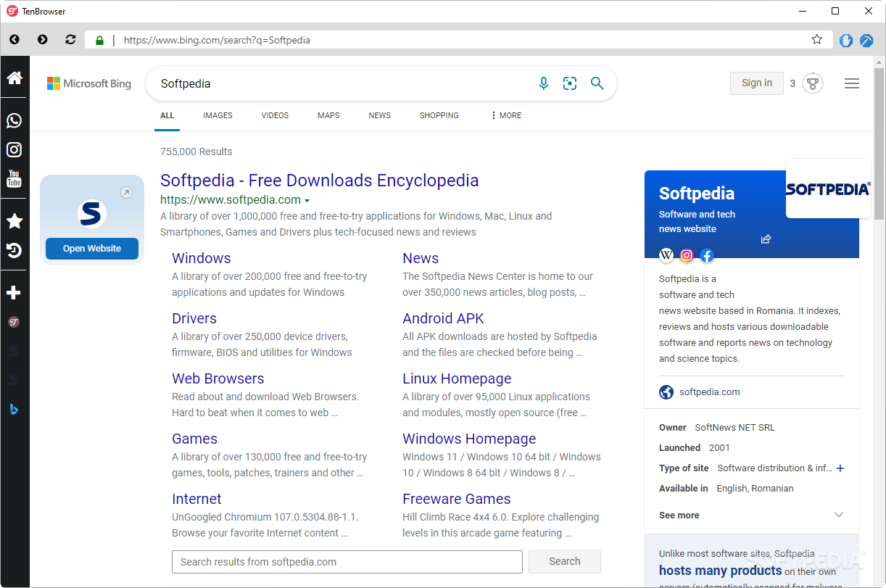886x588 pixels.
Task: Click Search button for softpedia.com results
Action: click(565, 561)
